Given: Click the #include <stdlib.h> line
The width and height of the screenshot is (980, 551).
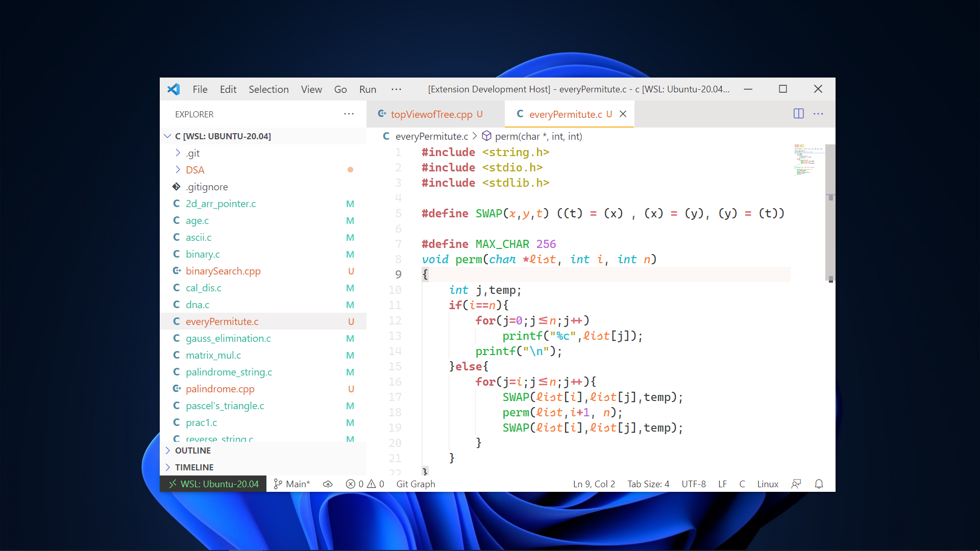Looking at the screenshot, I should (x=485, y=183).
